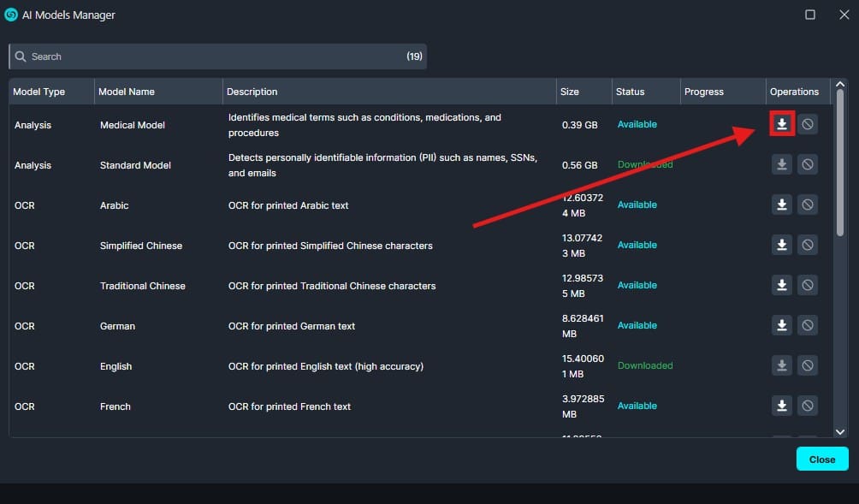The image size is (859, 504).
Task: Download the German OCR model
Action: pos(781,325)
